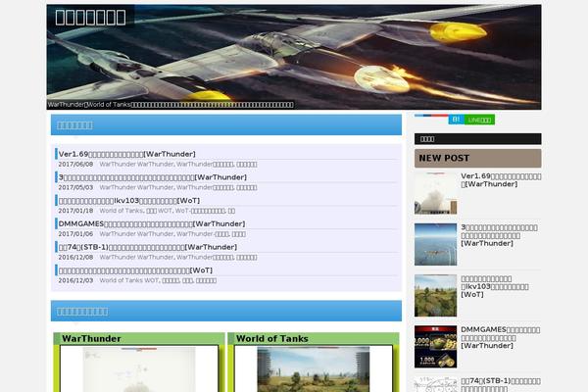Open the green landscape Ikv103 thumbnail in the sidebar
Image resolution: width=588 pixels, height=392 pixels.
pos(435,296)
